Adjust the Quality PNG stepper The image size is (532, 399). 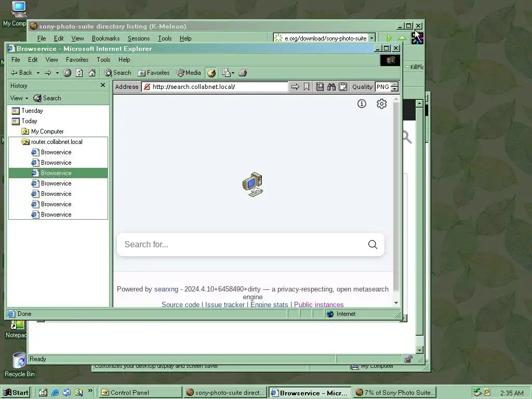click(x=394, y=87)
